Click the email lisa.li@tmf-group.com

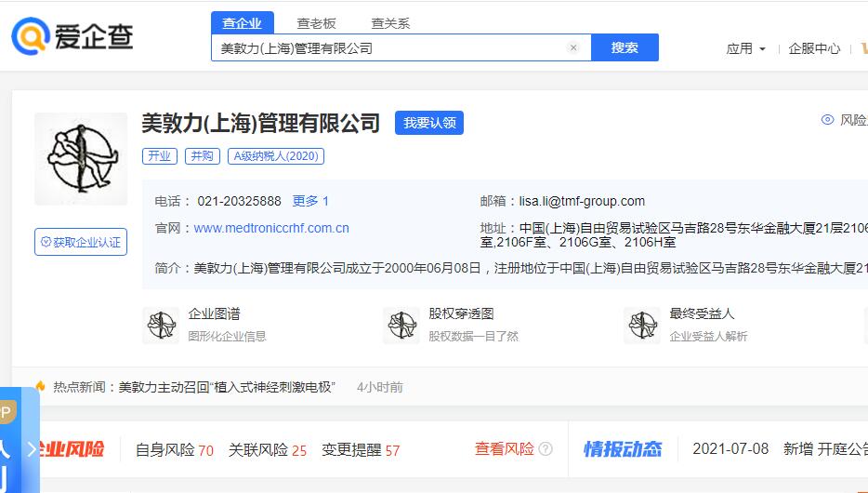coord(582,201)
